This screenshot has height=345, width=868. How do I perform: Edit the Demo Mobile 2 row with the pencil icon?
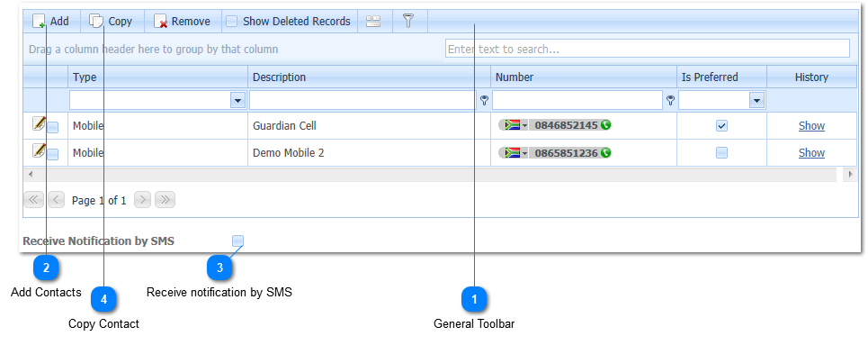point(38,150)
